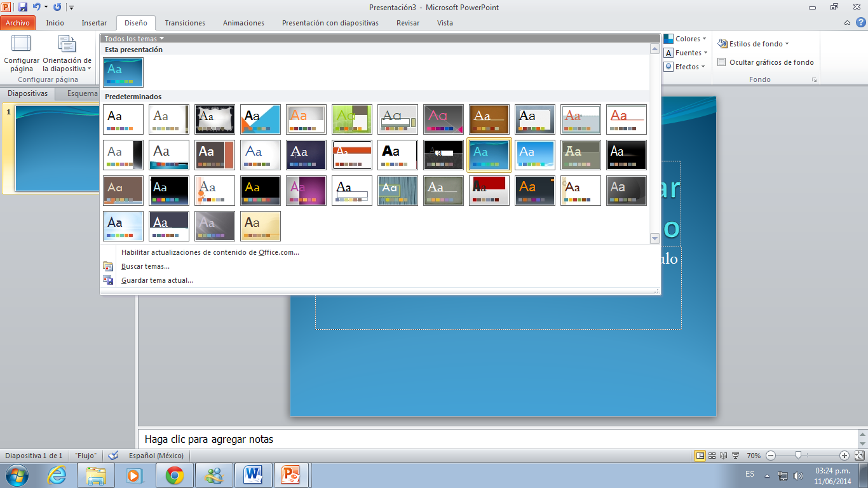Click Buscar temas menu entry
This screenshot has height=488, width=868.
pos(146,266)
